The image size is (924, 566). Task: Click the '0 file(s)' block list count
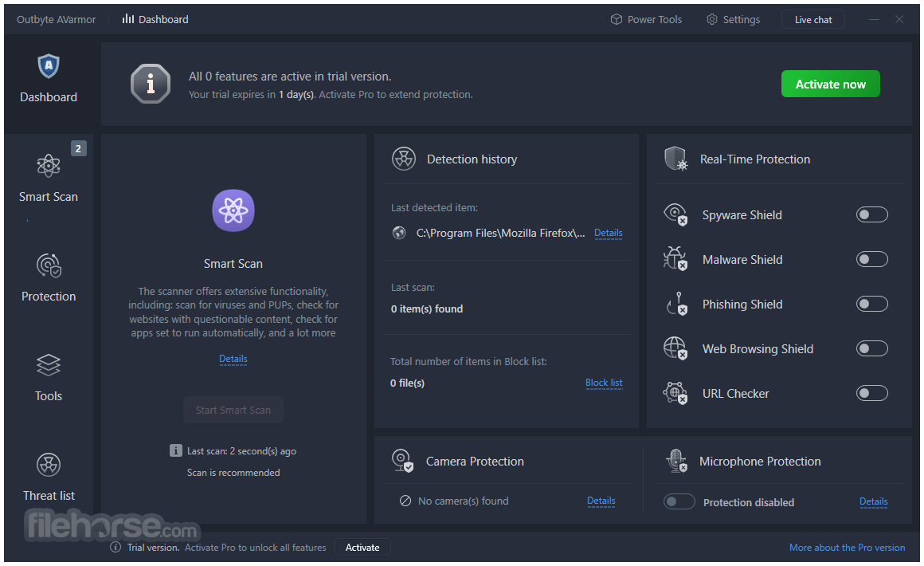407,383
